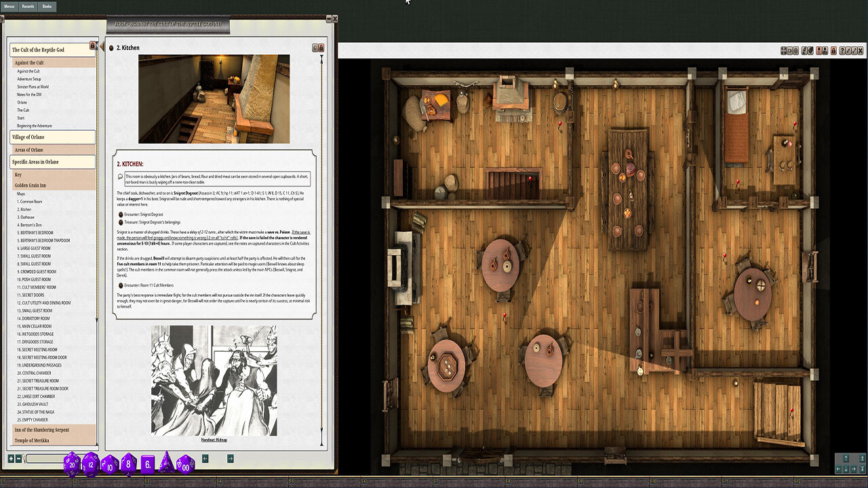Open the map toolbar help icon
The width and height of the screenshot is (868, 488).
[x=842, y=49]
